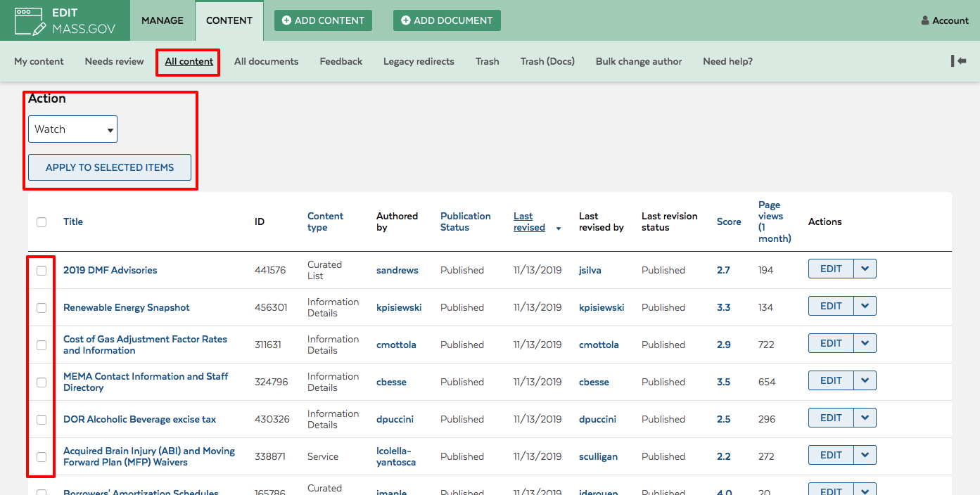Click Edit button for Renewable Energy Snapshot
This screenshot has height=495, width=980.
[x=831, y=306]
